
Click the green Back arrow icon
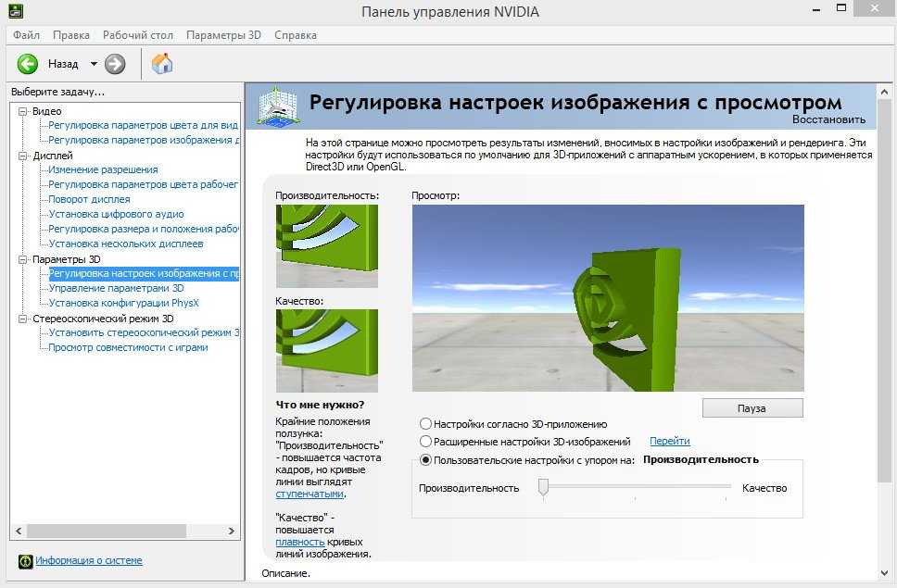(x=28, y=64)
